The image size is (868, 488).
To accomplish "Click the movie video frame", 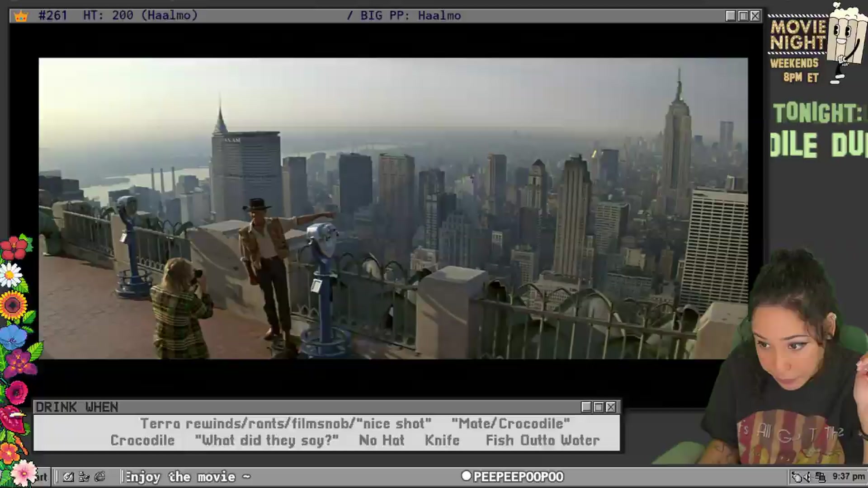I will coord(393,208).
